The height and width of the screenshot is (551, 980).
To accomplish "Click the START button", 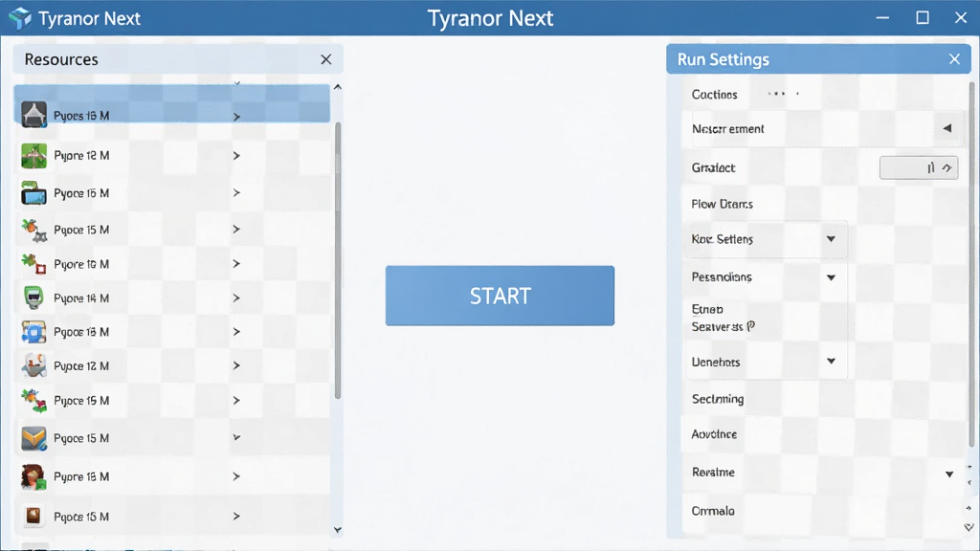I will pyautogui.click(x=500, y=296).
